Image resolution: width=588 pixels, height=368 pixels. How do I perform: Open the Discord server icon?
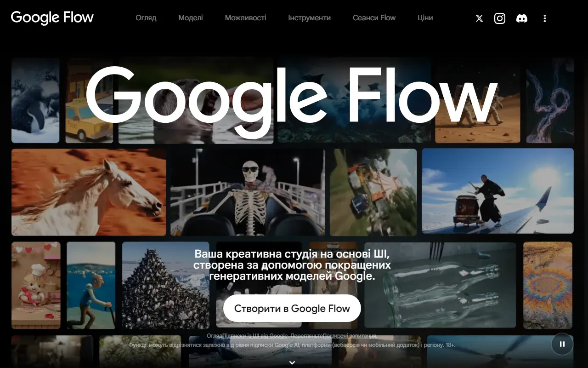tap(522, 18)
